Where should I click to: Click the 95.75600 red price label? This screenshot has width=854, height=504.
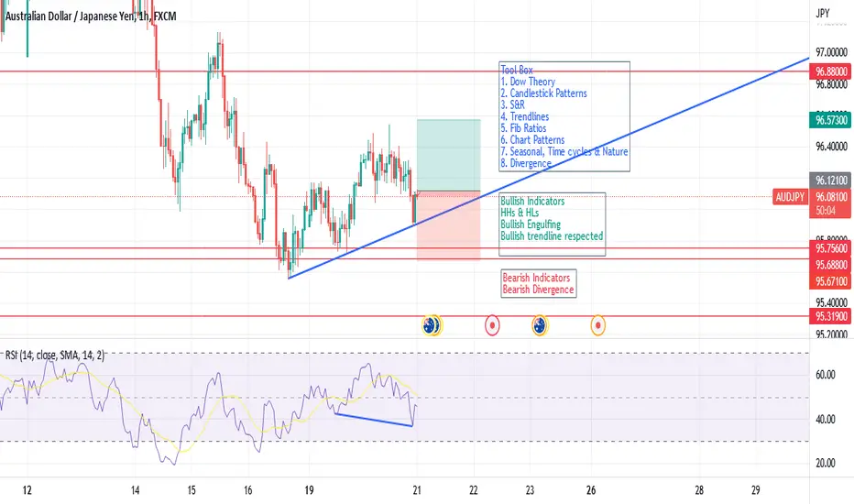pos(830,248)
